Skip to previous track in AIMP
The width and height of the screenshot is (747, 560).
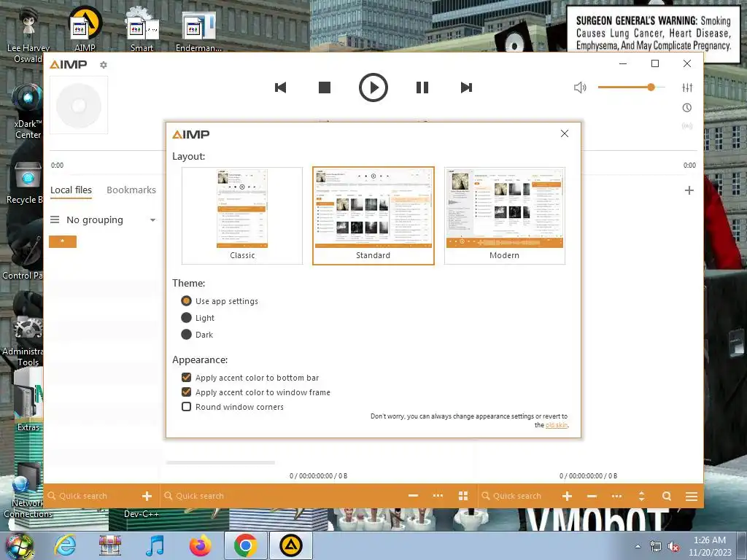pyautogui.click(x=281, y=87)
